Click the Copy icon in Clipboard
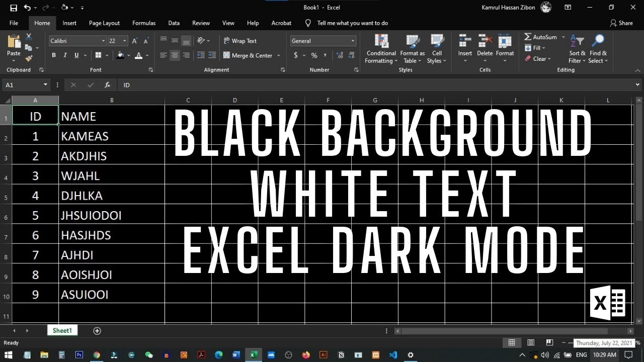 tap(28, 48)
